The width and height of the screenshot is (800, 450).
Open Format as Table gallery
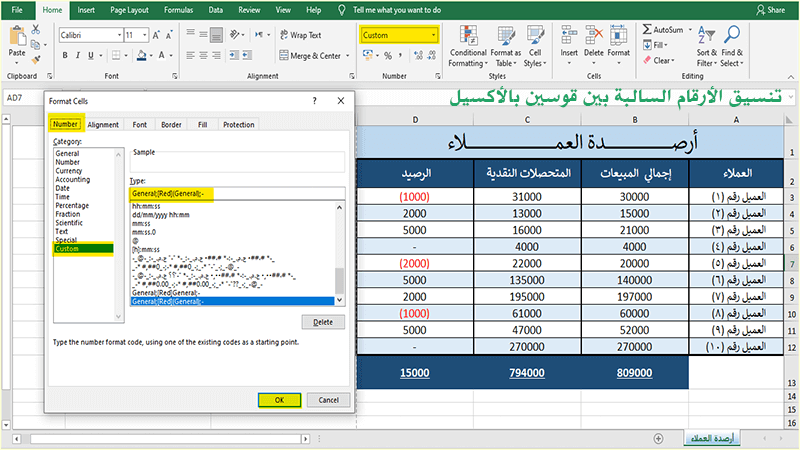coord(506,46)
